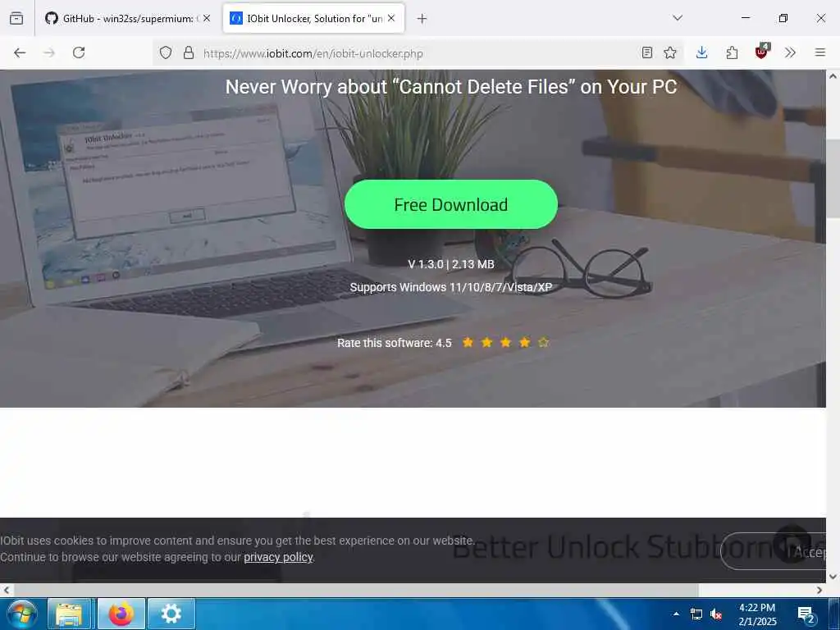Viewport: 840px width, 630px height.
Task: Expand the list all tabs dropdown
Action: pos(677,18)
